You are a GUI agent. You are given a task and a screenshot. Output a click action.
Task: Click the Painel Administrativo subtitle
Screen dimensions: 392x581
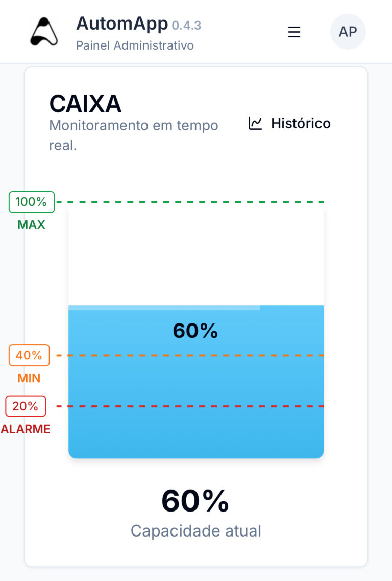pos(135,45)
